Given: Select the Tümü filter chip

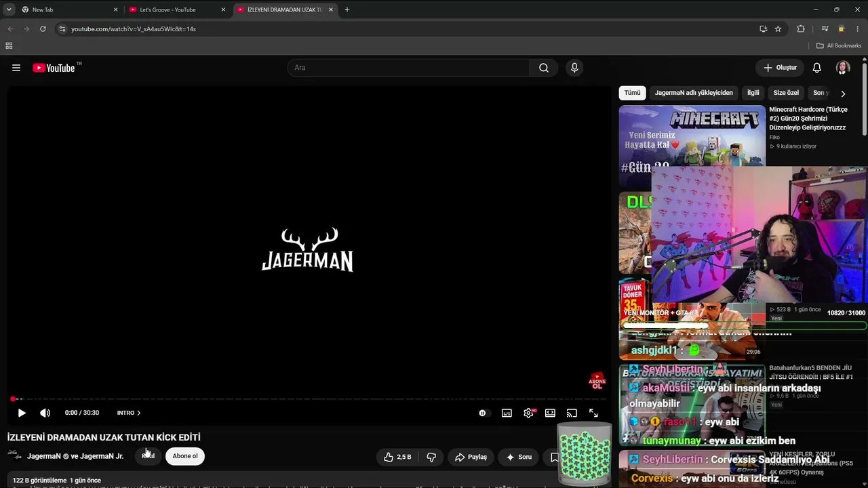Looking at the screenshot, I should [632, 93].
